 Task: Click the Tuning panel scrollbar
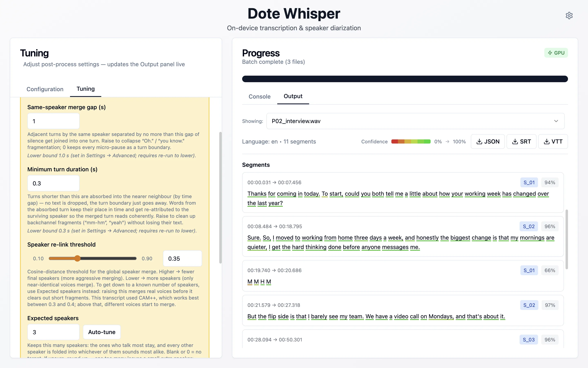pos(220,198)
